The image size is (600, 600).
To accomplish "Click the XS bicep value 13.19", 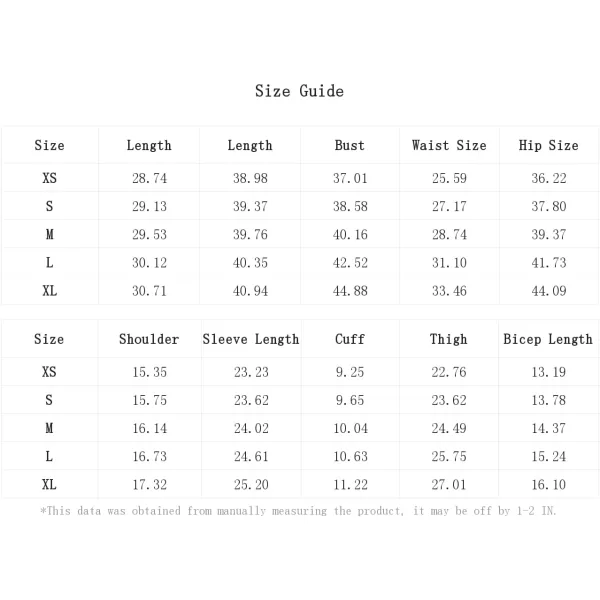I will (549, 372).
